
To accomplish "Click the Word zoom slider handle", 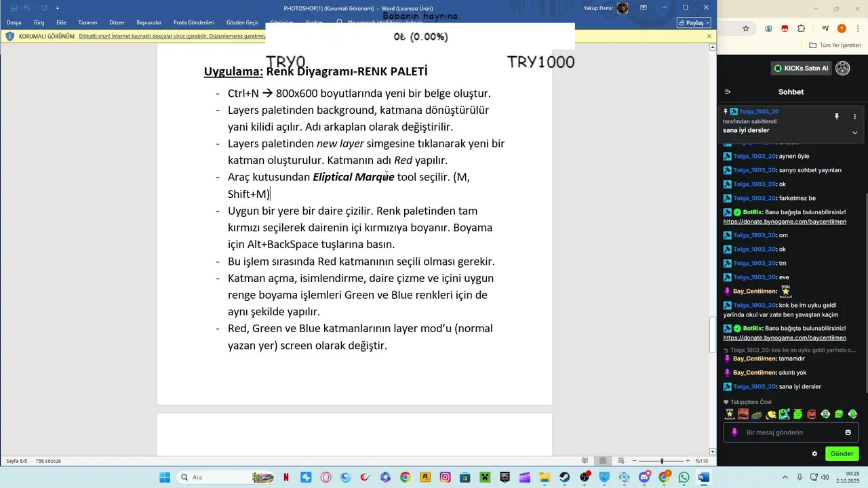I will 662,461.
